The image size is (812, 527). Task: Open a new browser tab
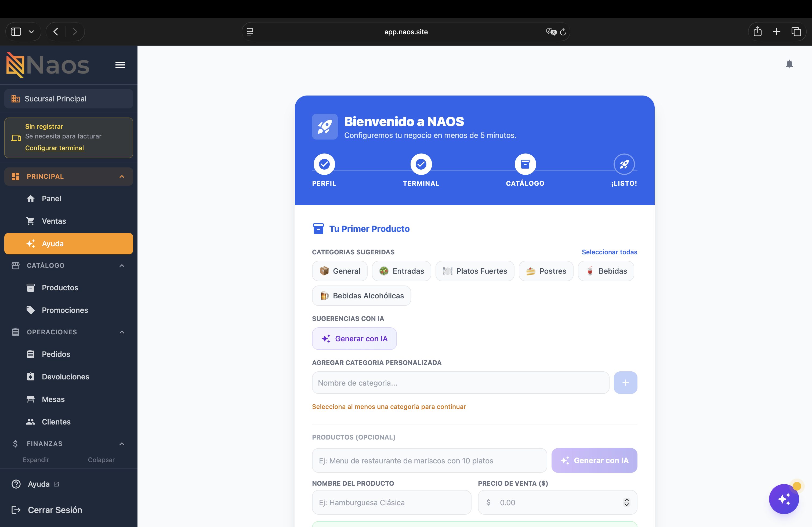pyautogui.click(x=777, y=32)
